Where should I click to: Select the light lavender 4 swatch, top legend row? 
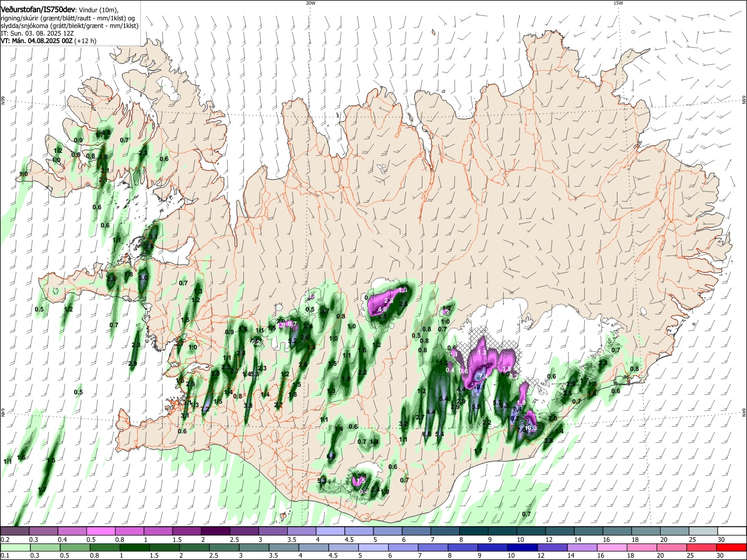point(330,531)
